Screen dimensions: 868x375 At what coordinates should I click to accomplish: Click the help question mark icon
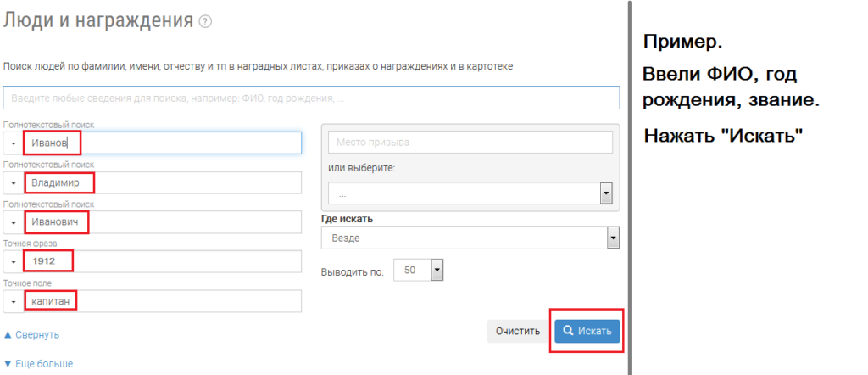(204, 21)
